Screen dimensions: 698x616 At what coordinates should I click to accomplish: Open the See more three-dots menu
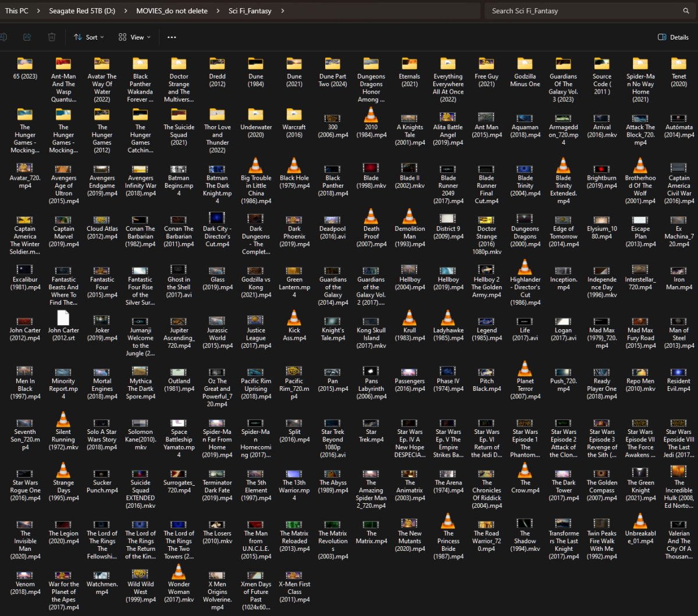tap(171, 37)
